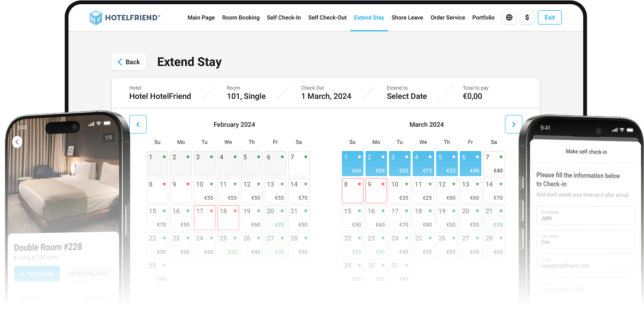
Task: Click the February 2024 month heading
Action: (x=234, y=124)
